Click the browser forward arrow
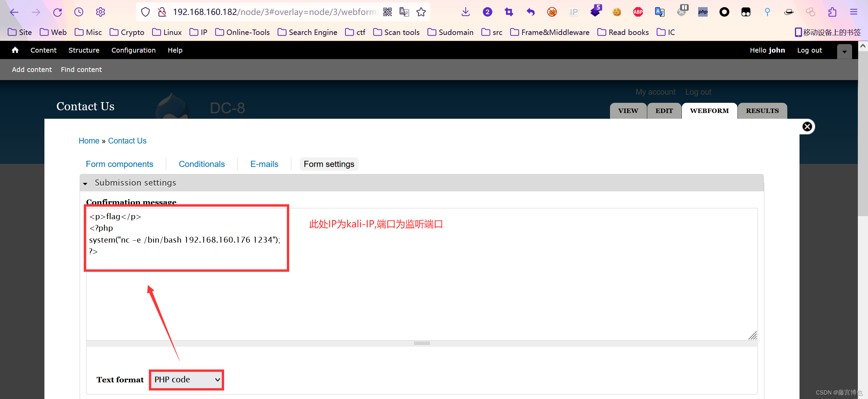Screen dimensions: 868x399 point(36,12)
